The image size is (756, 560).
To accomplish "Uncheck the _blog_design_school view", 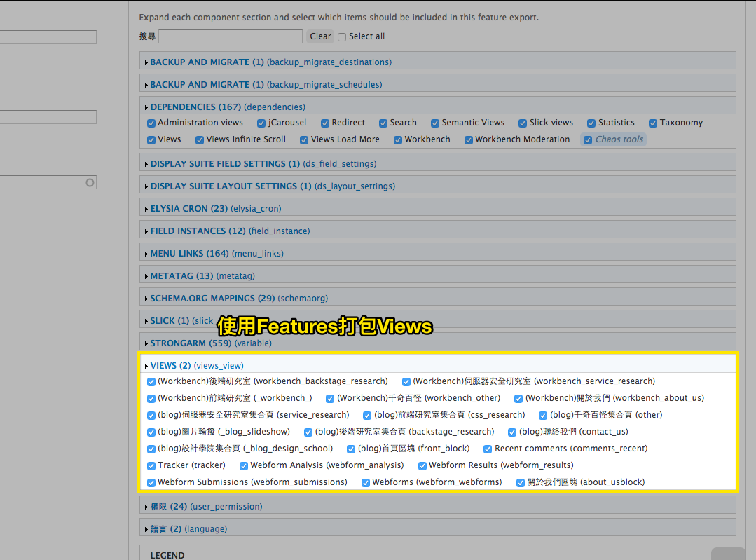I will (151, 449).
